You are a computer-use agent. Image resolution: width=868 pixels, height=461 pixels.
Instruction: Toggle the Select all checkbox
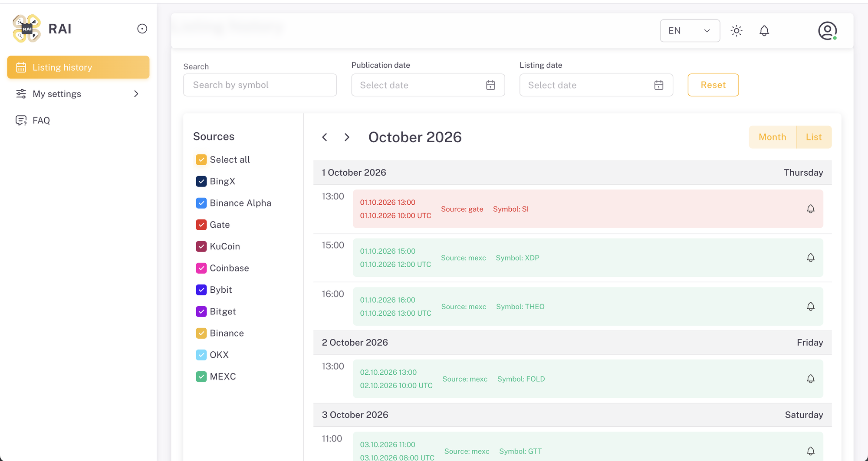coord(201,160)
